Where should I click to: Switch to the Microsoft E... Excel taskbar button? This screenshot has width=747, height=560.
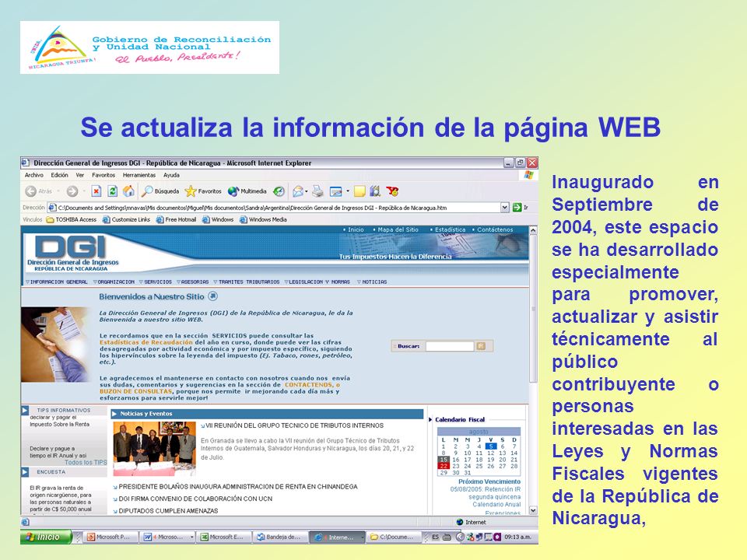[x=223, y=537]
